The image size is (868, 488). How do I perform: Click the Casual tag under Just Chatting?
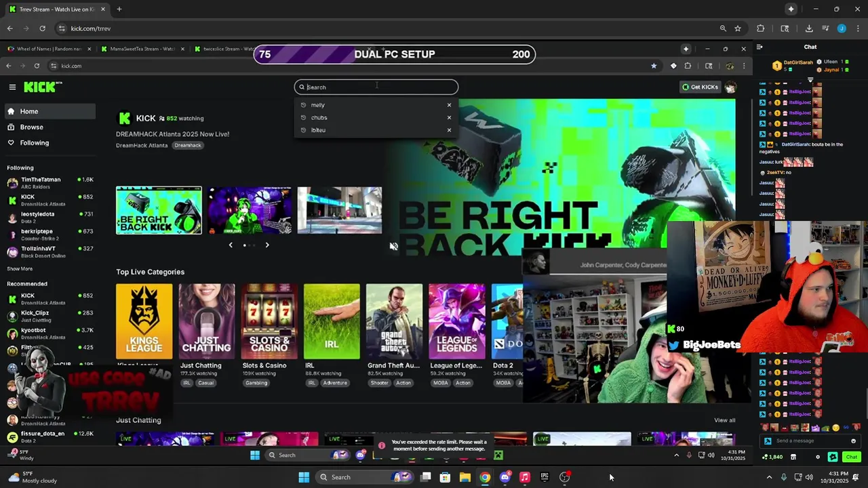click(205, 383)
